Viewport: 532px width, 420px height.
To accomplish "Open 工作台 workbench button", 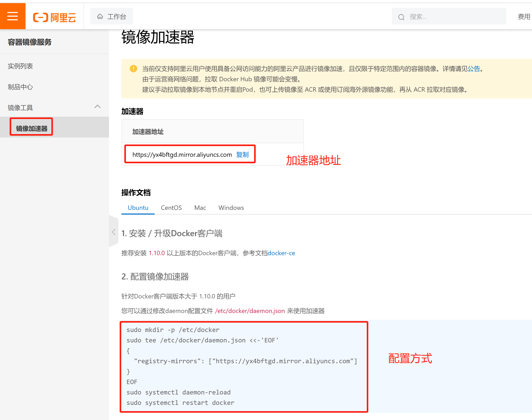I will pyautogui.click(x=112, y=16).
